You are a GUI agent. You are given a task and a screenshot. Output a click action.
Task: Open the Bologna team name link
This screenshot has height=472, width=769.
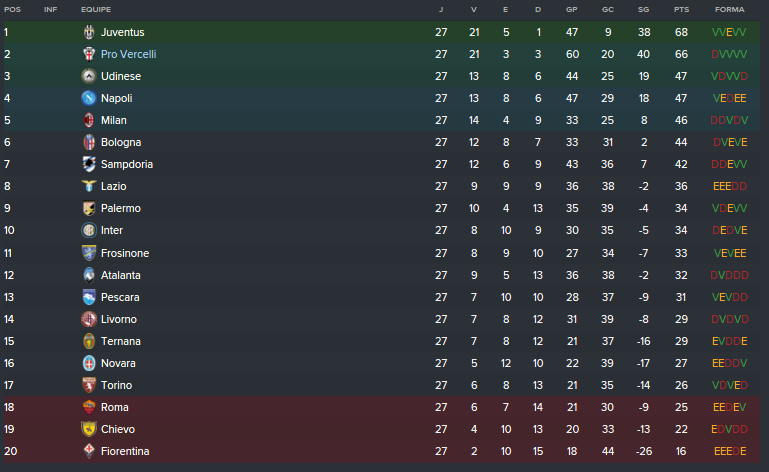[x=121, y=142]
